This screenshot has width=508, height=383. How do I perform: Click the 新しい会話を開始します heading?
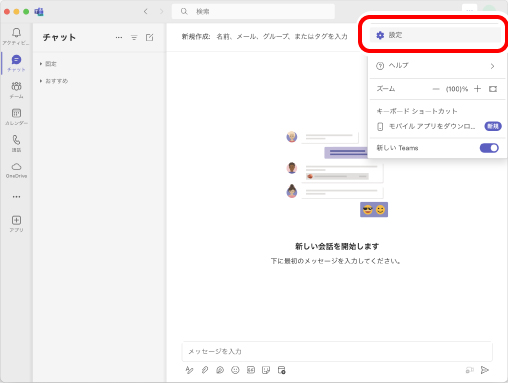tap(337, 246)
